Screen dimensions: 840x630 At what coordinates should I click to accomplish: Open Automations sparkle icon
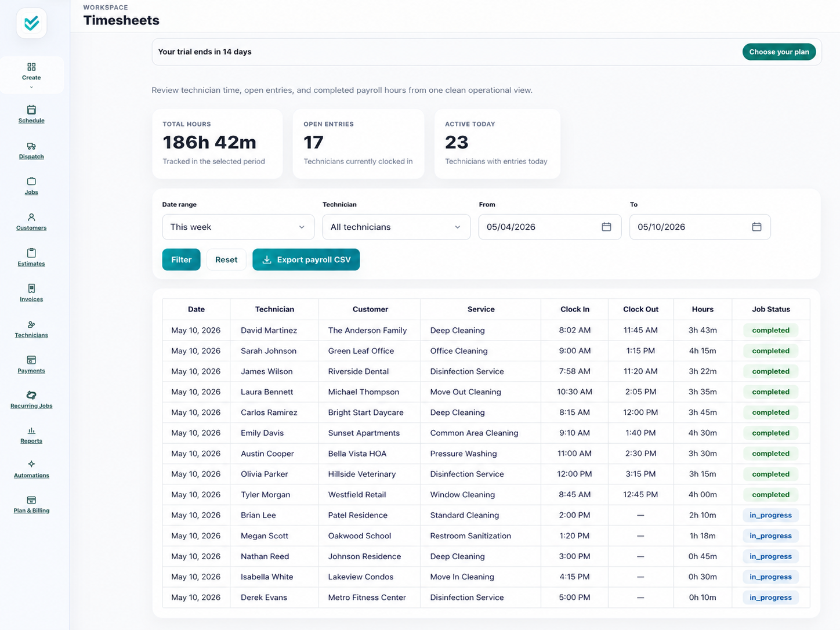[31, 464]
